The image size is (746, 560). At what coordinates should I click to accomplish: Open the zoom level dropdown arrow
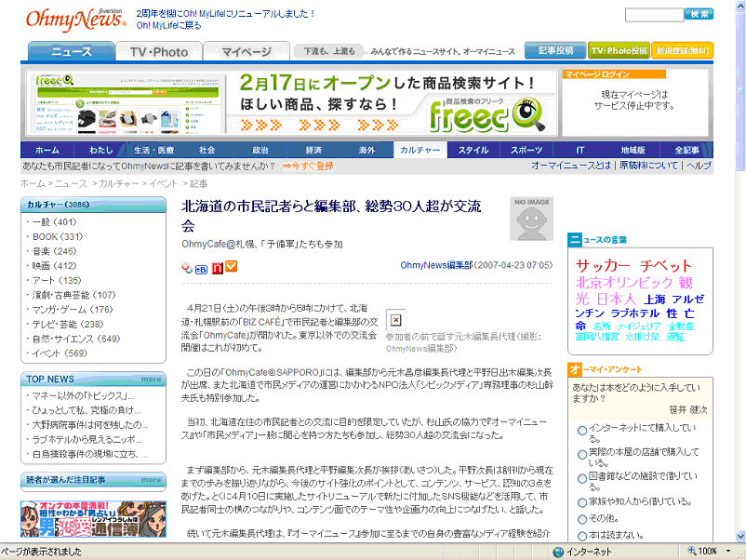[x=728, y=552]
